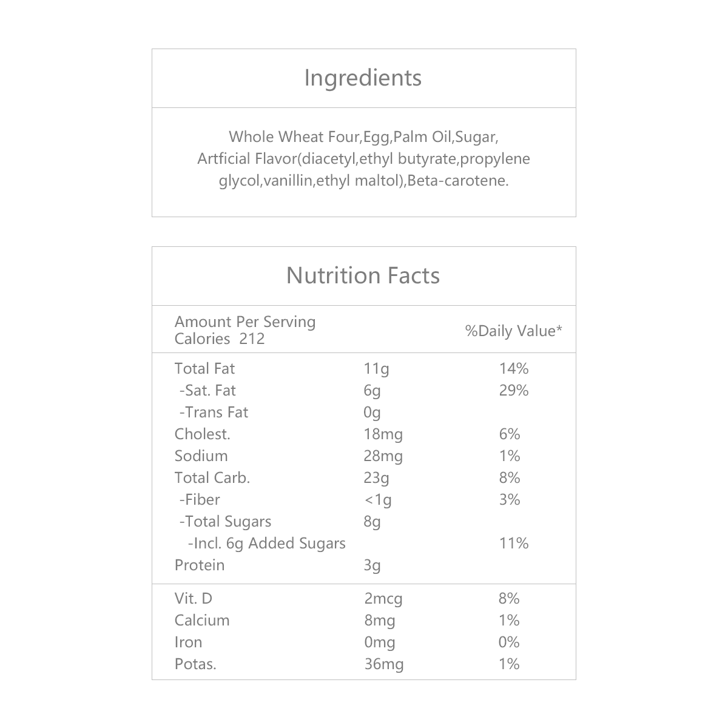
Task: Click the -Trans Fat row label
Action: coord(214,413)
